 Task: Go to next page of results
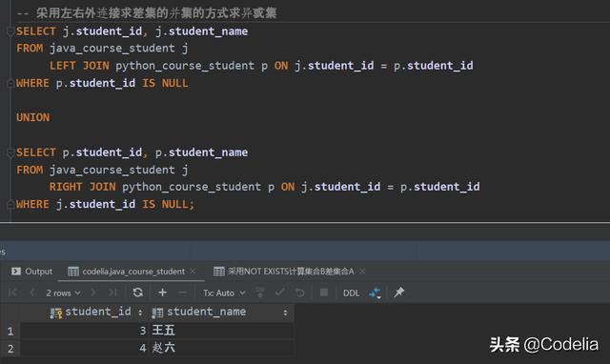pyautogui.click(x=93, y=293)
